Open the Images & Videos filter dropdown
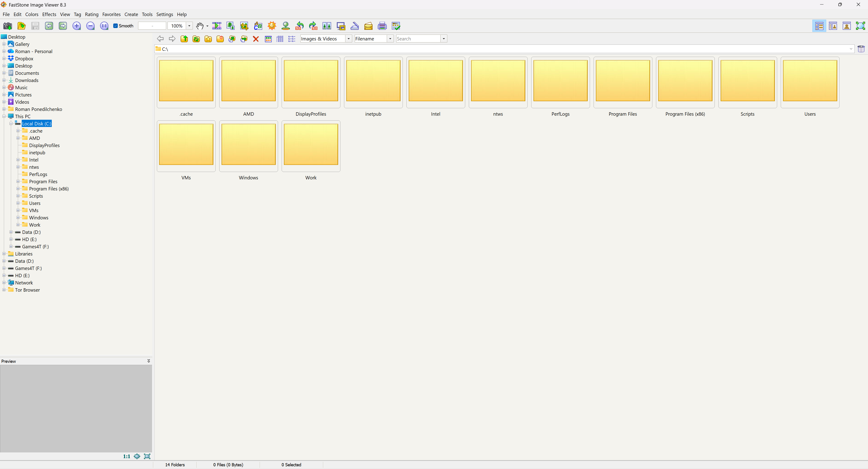 (348, 39)
